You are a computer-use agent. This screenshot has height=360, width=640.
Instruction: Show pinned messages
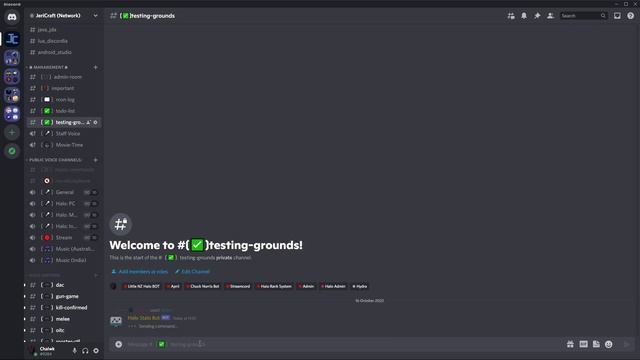tap(537, 16)
